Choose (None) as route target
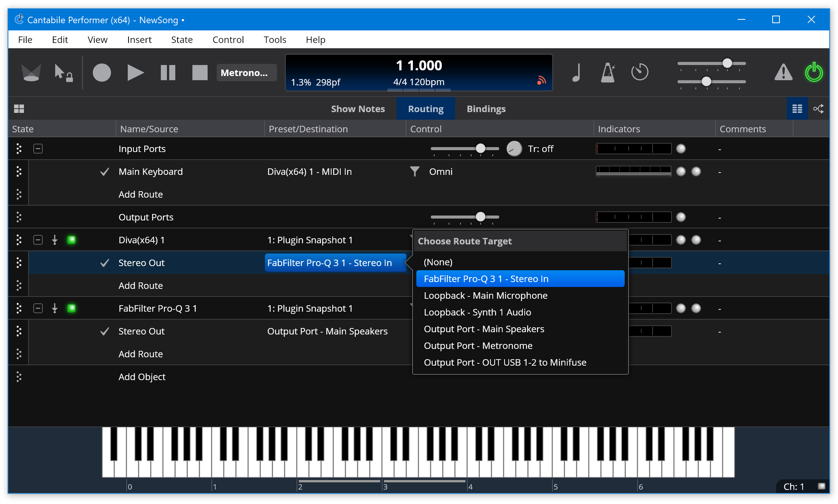Image resolution: width=838 pixels, height=504 pixels. tap(520, 262)
